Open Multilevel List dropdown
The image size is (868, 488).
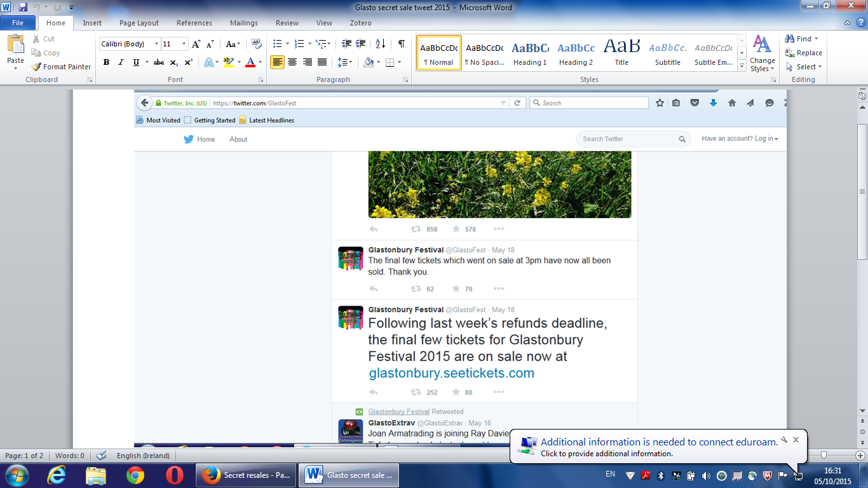323,44
